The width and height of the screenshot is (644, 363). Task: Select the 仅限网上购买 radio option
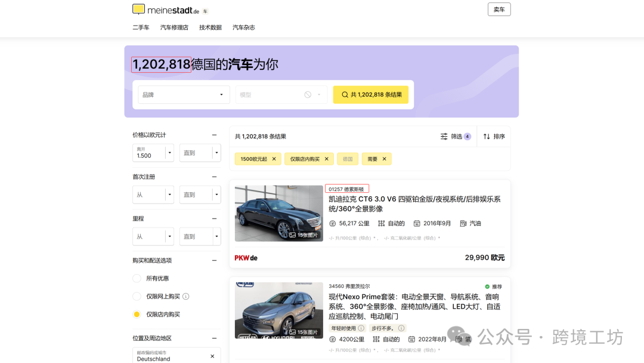click(x=136, y=296)
